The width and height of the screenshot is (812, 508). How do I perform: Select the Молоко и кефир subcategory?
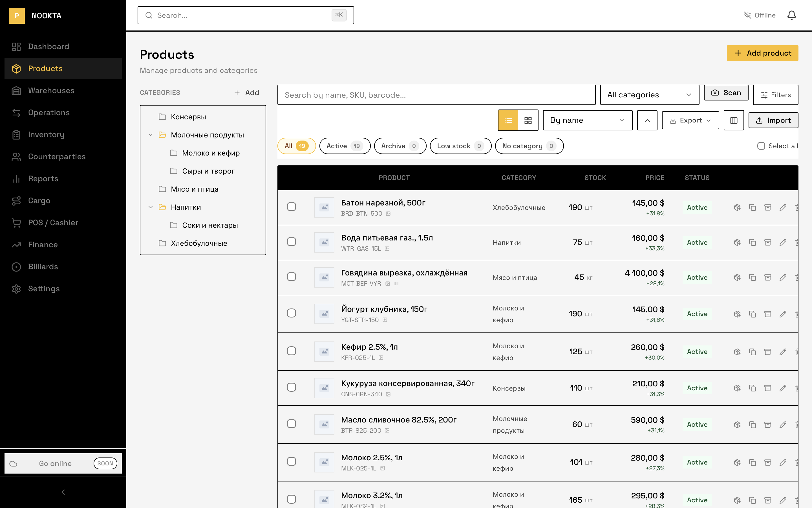203,153
